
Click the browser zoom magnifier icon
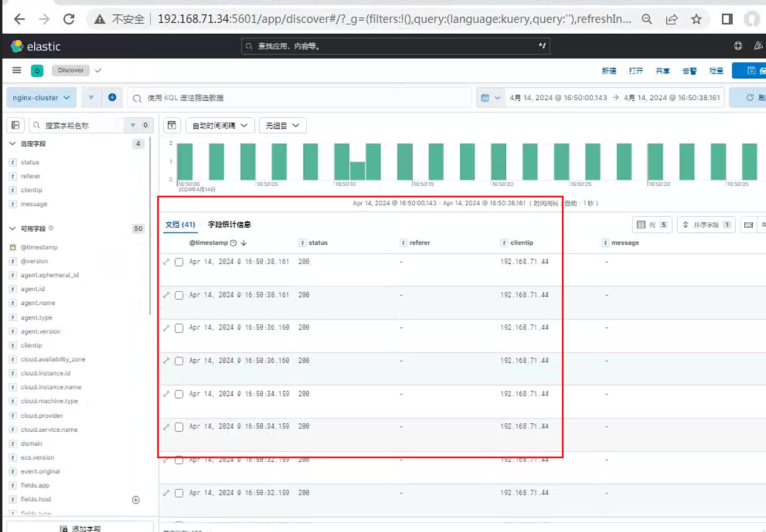click(x=647, y=19)
